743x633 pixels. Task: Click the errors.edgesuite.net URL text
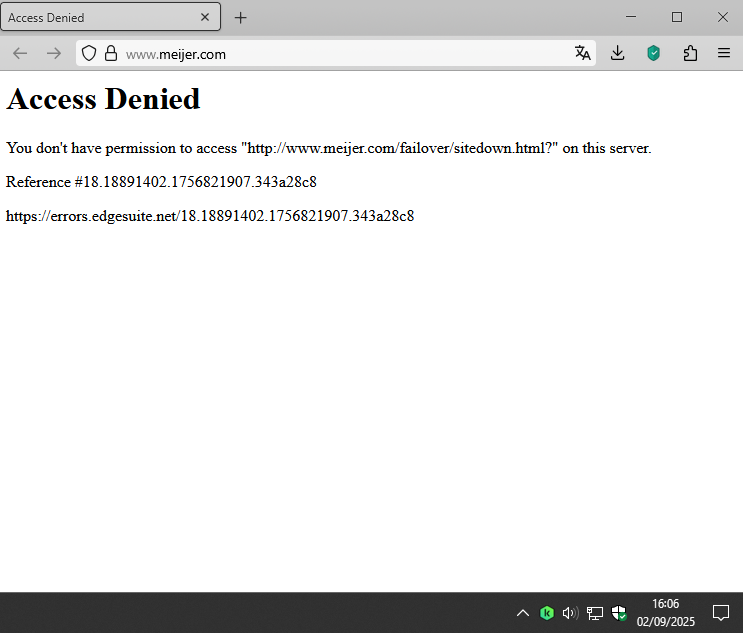210,216
